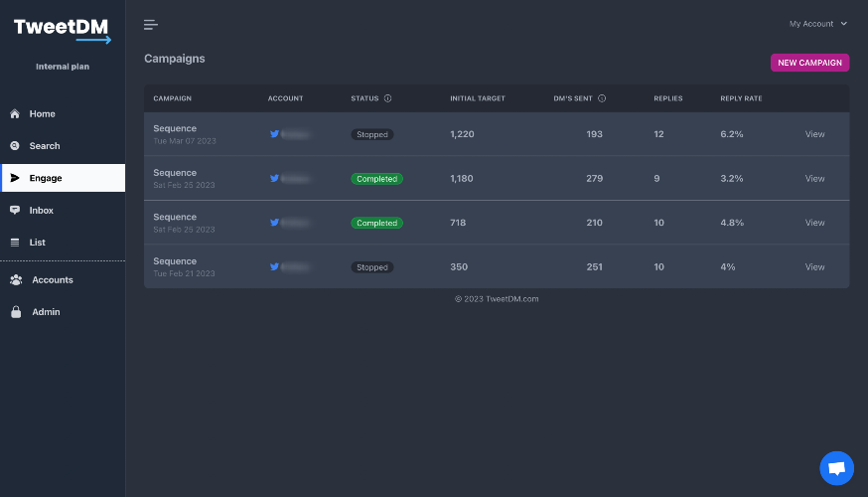
Task: Click the REPLY RATE column header
Action: [x=741, y=98]
